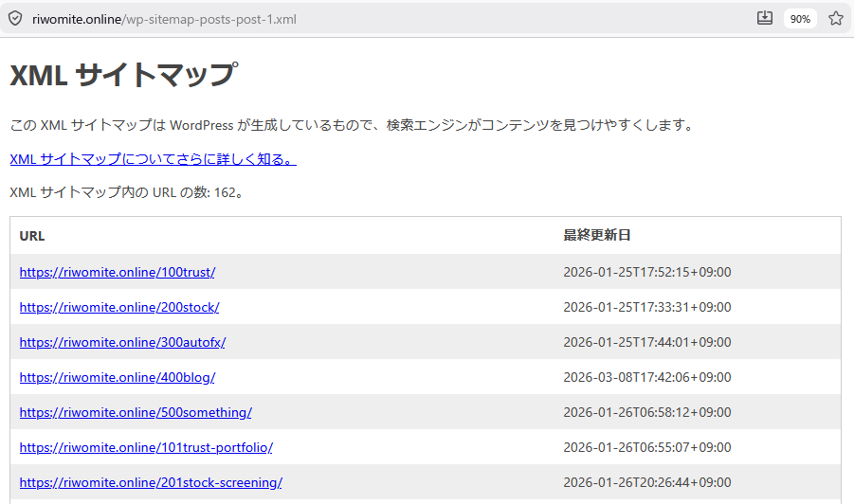This screenshot has height=504, width=854.
Task: Click the 'XML サイトマップ' page heading
Action: 124,75
